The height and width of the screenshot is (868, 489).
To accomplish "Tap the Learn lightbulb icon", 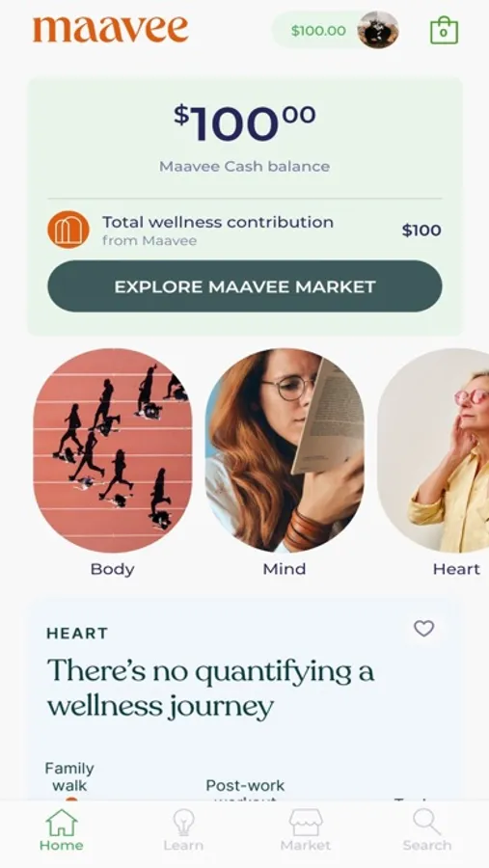I will [183, 823].
